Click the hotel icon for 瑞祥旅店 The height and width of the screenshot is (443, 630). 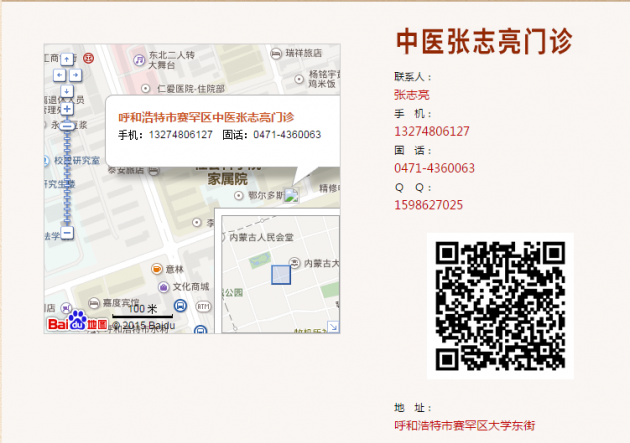tap(276, 53)
